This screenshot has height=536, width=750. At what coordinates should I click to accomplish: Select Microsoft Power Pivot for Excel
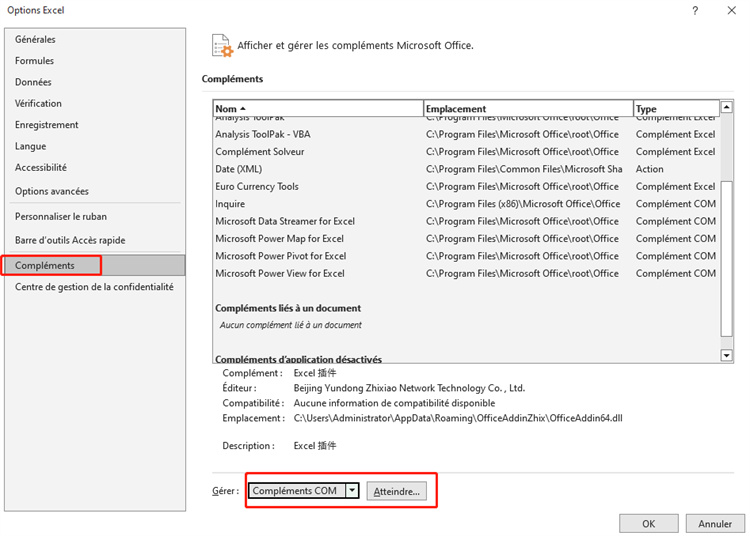coord(466,256)
